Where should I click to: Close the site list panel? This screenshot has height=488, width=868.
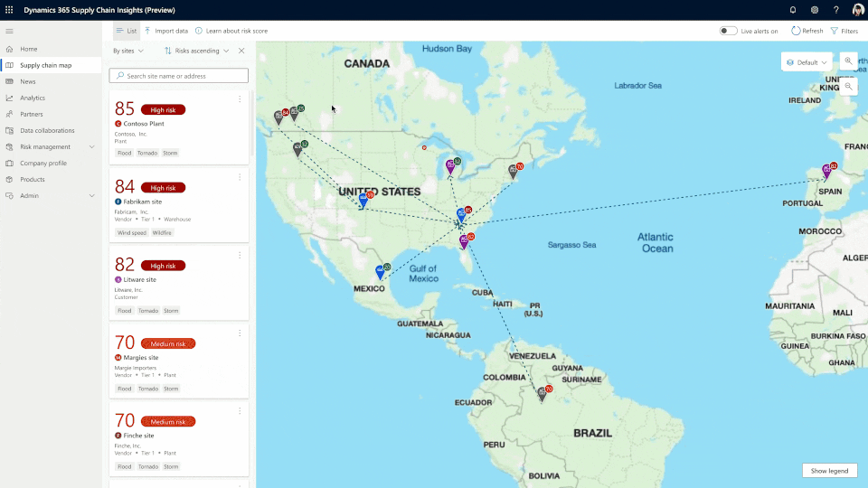coord(241,52)
